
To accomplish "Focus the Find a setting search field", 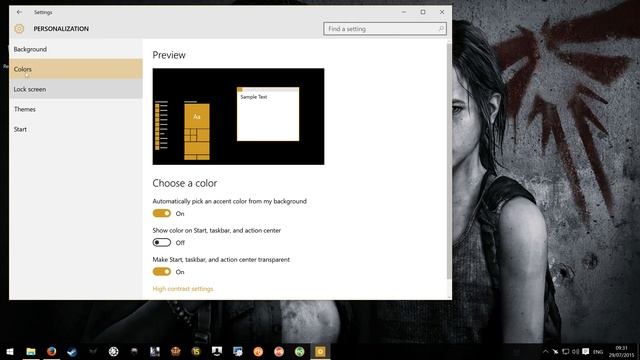I will tap(385, 29).
